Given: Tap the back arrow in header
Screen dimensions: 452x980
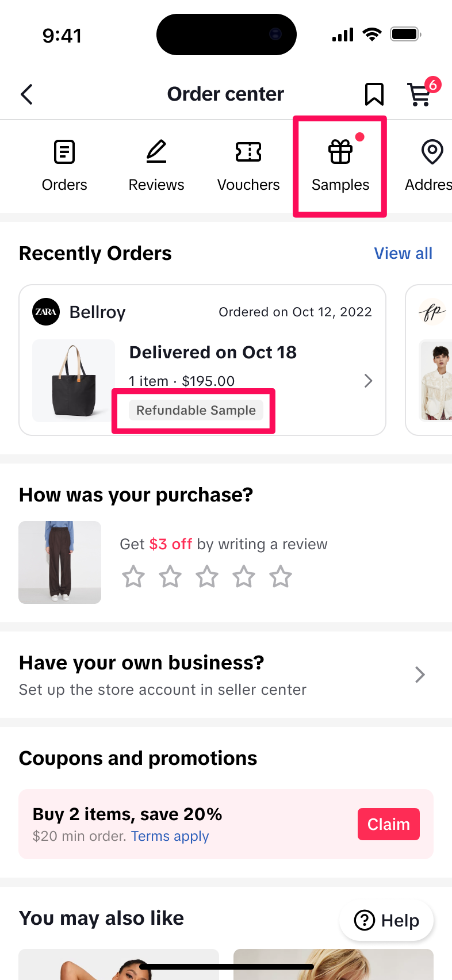Looking at the screenshot, I should (27, 94).
